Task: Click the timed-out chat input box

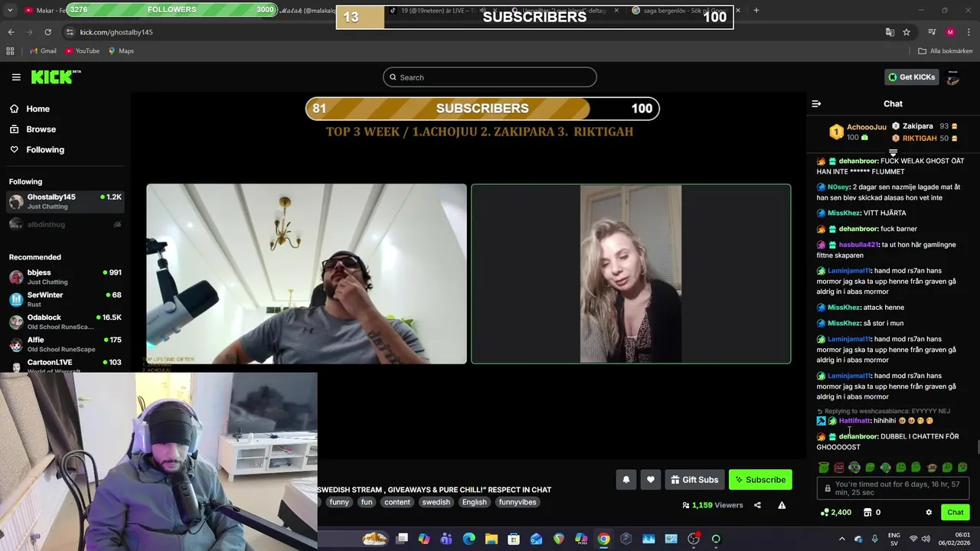Action: click(893, 488)
